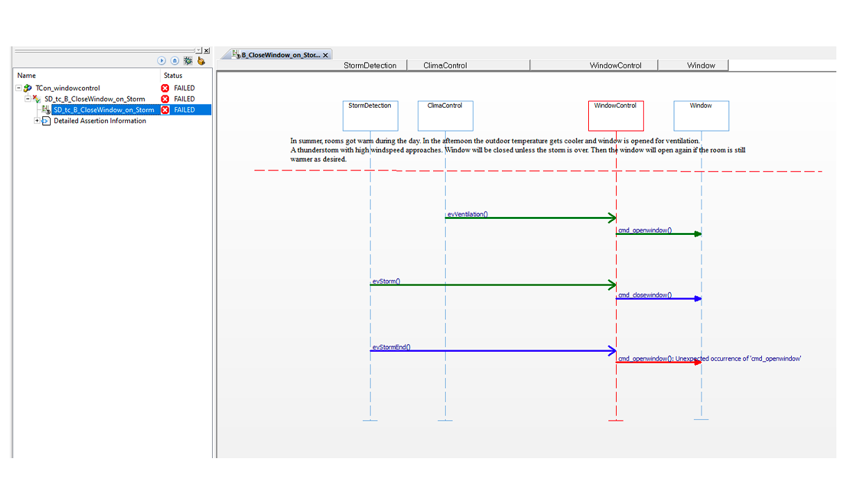The width and height of the screenshot is (844, 504).
Task: Open the panel dropdown arrow near the close X
Action: pyautogui.click(x=199, y=51)
